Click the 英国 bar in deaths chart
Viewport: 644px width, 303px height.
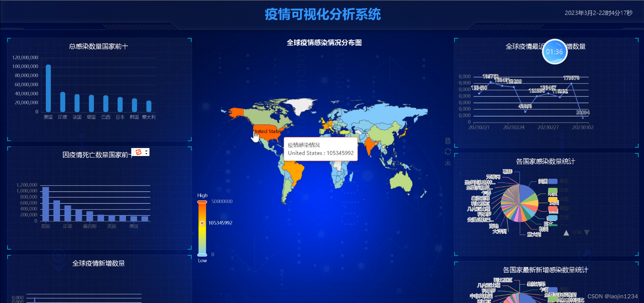coord(112,218)
